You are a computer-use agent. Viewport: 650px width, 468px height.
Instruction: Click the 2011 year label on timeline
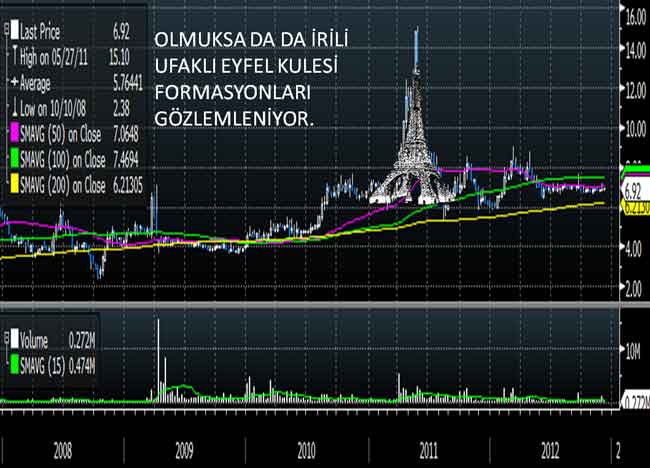pyautogui.click(x=428, y=451)
